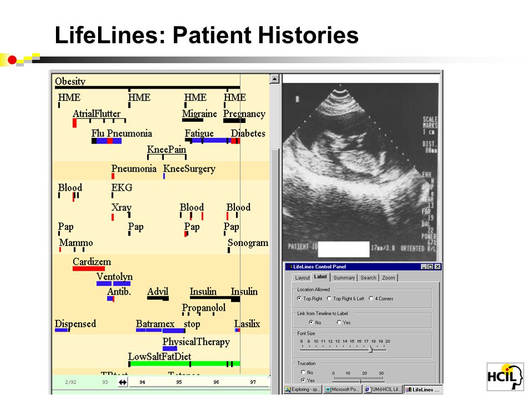
Task: Click the sonogram ultrasound image
Action: (x=360, y=171)
